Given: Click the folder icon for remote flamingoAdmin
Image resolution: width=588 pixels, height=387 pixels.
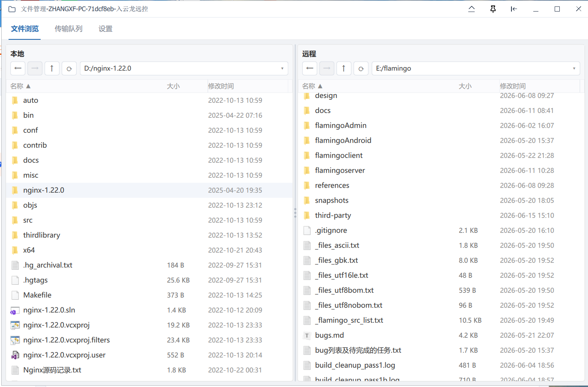Looking at the screenshot, I should (307, 126).
